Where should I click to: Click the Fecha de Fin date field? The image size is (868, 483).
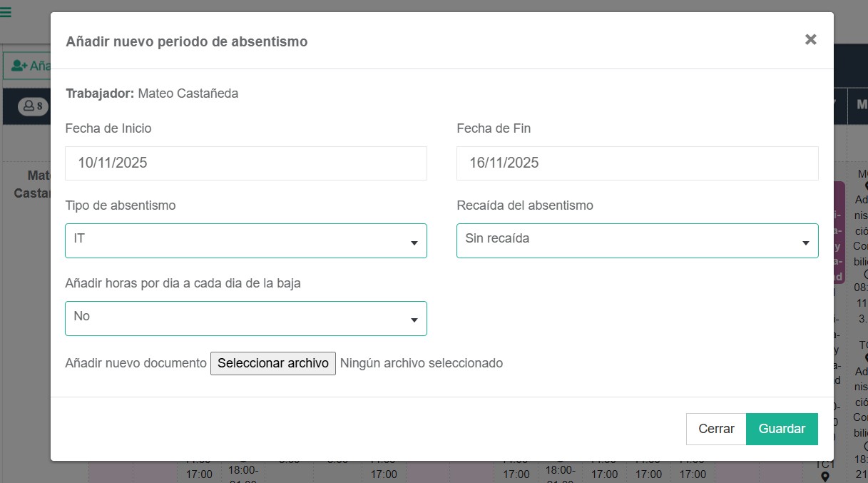637,163
